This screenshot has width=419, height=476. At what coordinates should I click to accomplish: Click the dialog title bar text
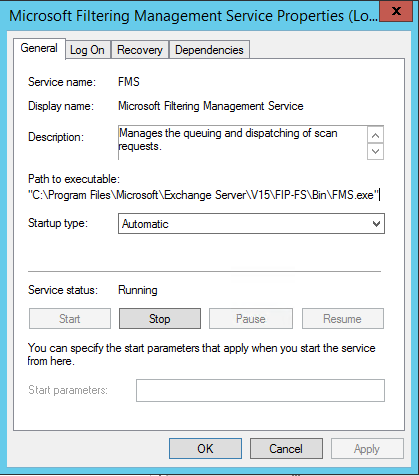[x=194, y=16]
